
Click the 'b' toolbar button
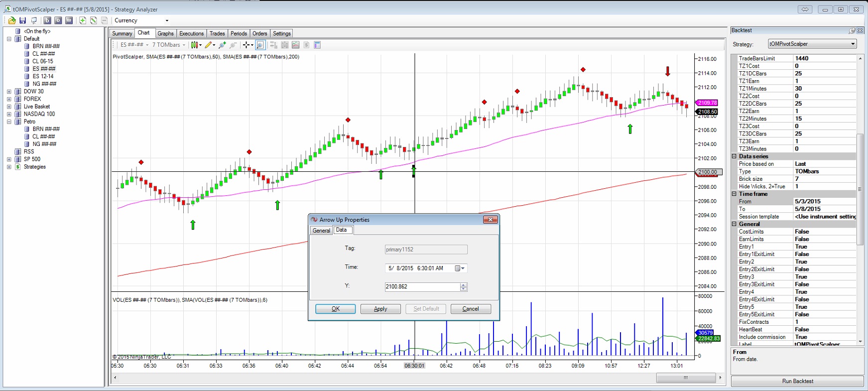point(47,20)
